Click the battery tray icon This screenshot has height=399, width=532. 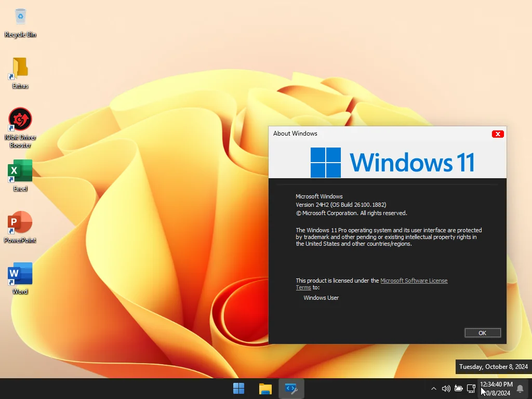pos(458,389)
